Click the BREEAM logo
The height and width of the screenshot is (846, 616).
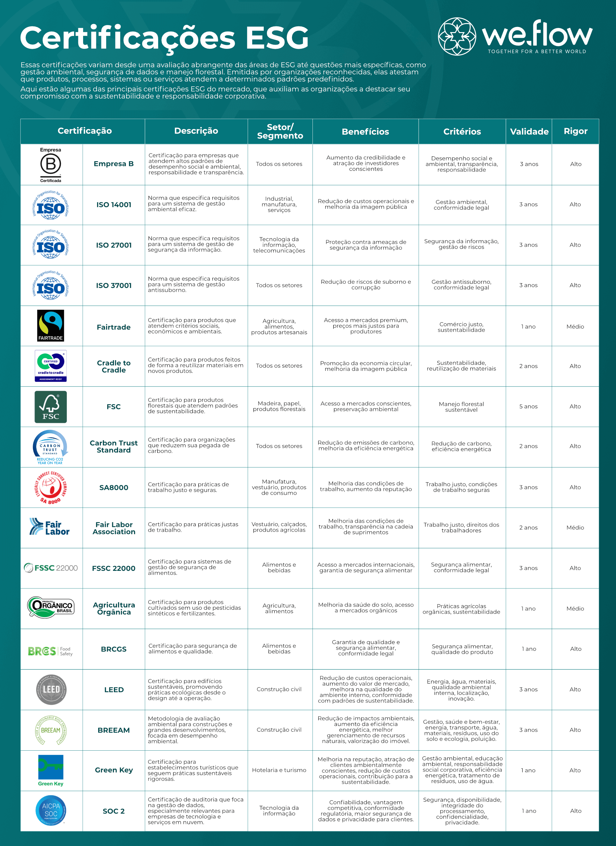(x=51, y=730)
